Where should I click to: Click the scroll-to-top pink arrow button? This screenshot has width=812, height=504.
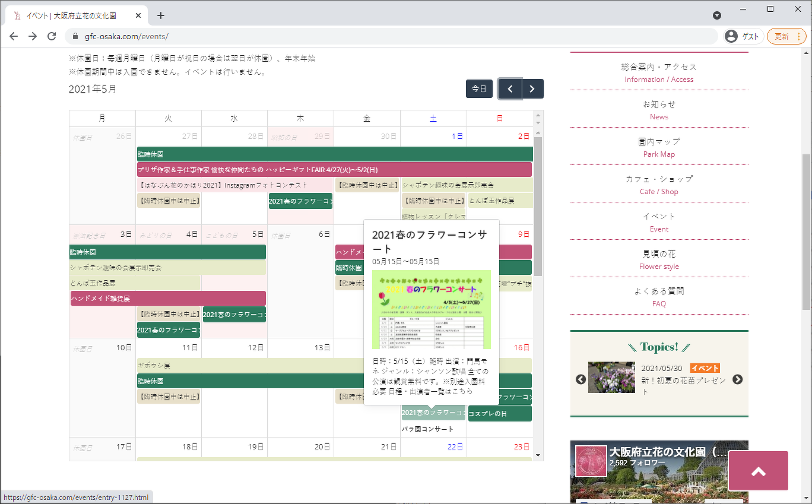pyautogui.click(x=758, y=471)
